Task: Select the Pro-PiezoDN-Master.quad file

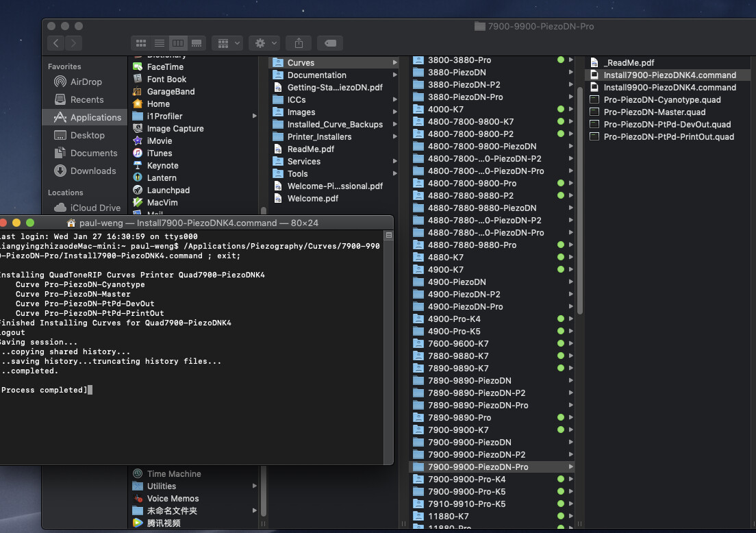Action: click(654, 112)
